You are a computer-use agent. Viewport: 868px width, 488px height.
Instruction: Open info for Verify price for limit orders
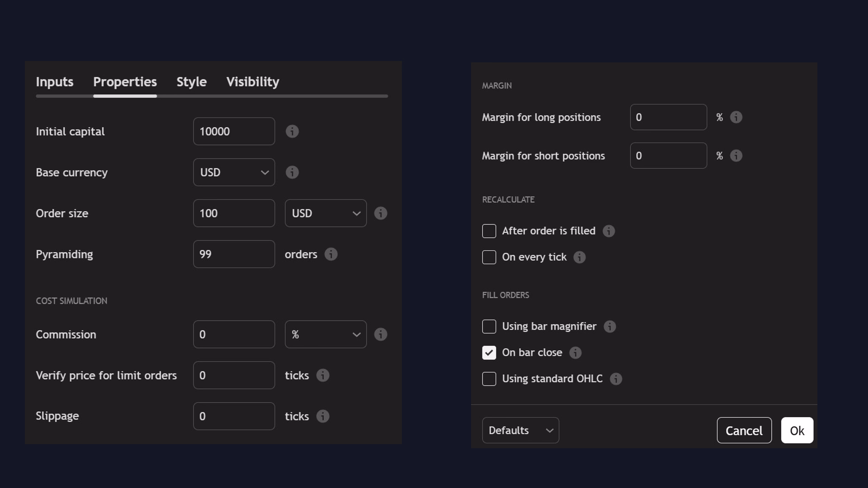tap(323, 375)
